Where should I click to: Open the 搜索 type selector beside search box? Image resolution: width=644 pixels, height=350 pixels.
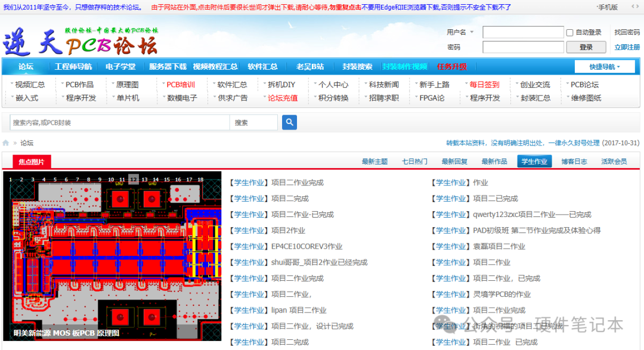pos(253,123)
